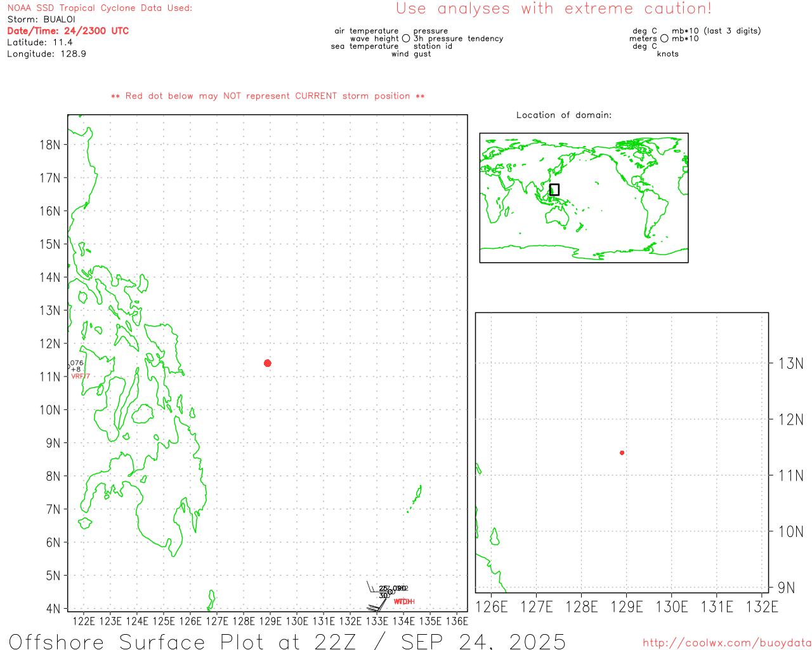Screen dimensions: 812x650
Task: Click the 129E label under the inset map
Action: point(626,607)
